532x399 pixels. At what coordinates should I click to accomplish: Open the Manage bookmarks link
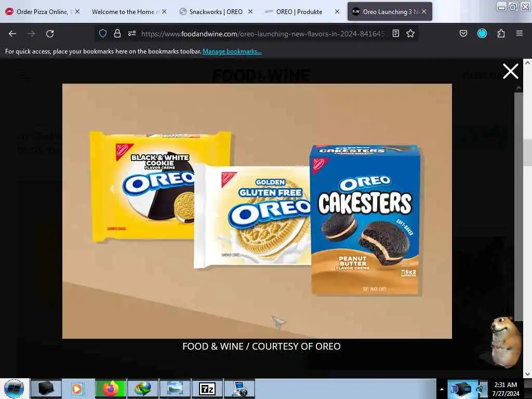tap(232, 51)
